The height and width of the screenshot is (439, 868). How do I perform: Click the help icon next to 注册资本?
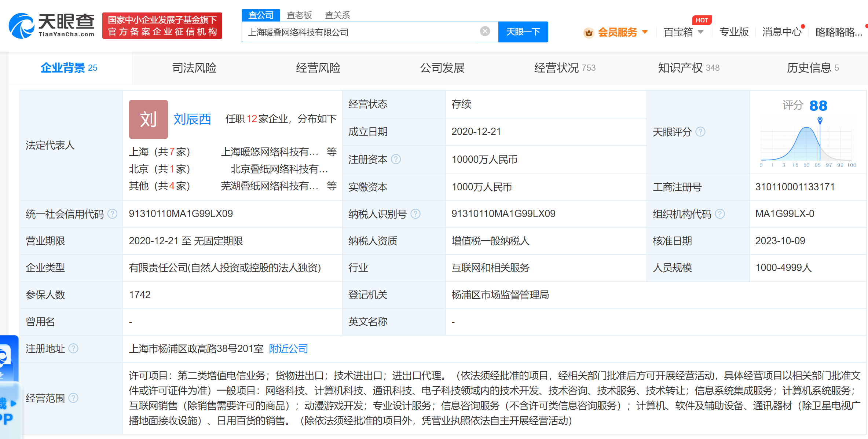click(x=396, y=159)
